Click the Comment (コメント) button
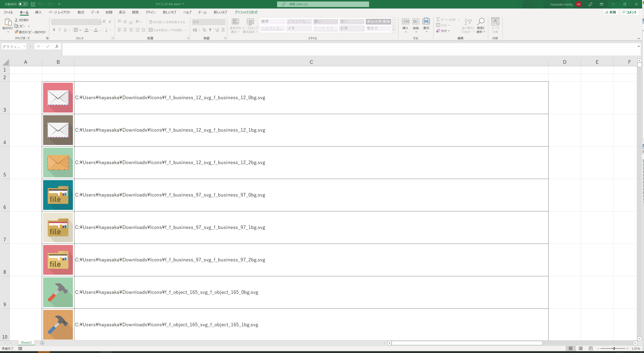The image size is (644, 353). tap(629, 12)
